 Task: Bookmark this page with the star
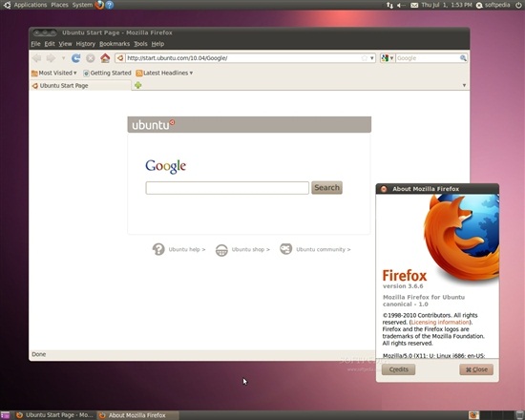click(x=365, y=58)
